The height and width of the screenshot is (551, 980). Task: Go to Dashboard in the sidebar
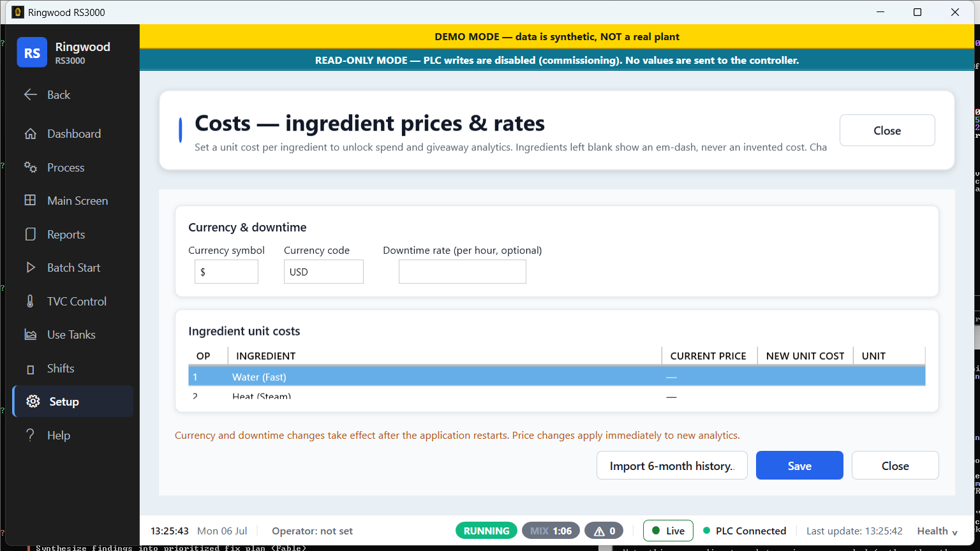click(74, 134)
